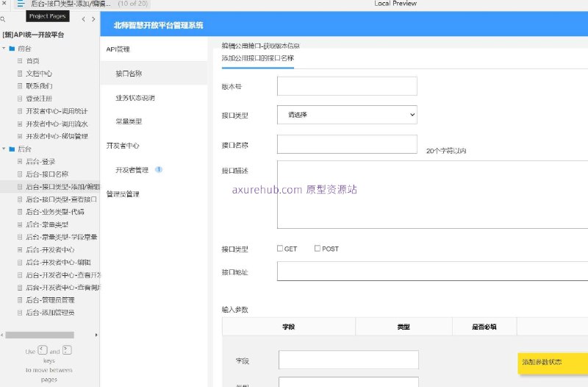588x387 pixels.
Task: Open the 后台-接口类型-查看接口 page
Action: (61, 199)
